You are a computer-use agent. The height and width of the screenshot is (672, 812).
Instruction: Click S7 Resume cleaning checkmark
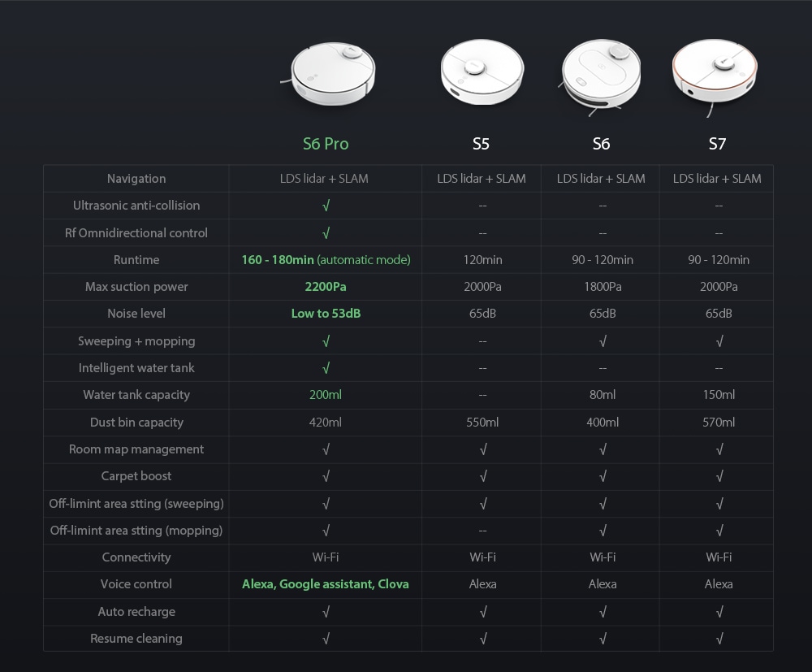(x=719, y=639)
